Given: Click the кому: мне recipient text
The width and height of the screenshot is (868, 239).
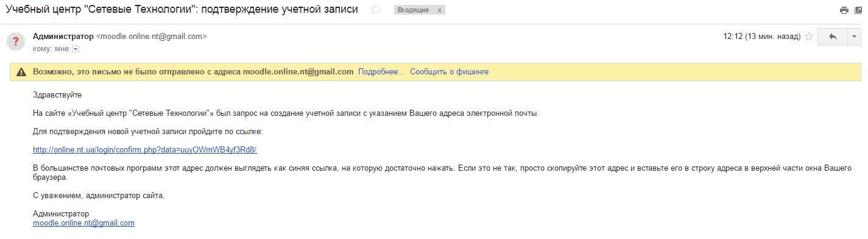Looking at the screenshot, I should pyautogui.click(x=51, y=48).
